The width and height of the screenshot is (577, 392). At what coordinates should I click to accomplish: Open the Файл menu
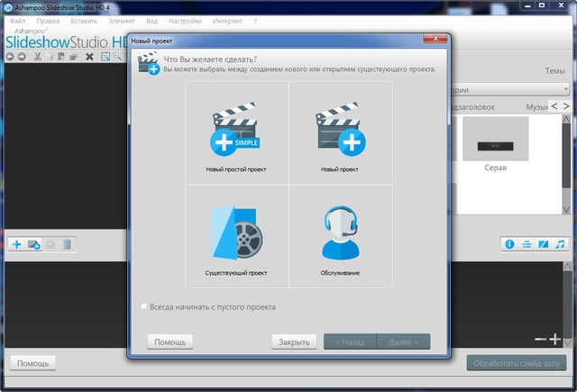click(18, 21)
